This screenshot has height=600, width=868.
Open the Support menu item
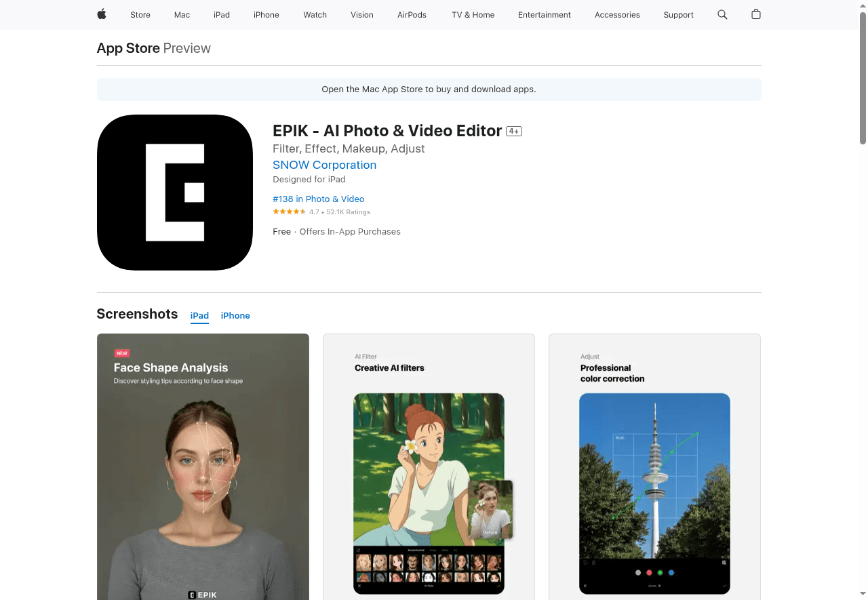tap(678, 15)
